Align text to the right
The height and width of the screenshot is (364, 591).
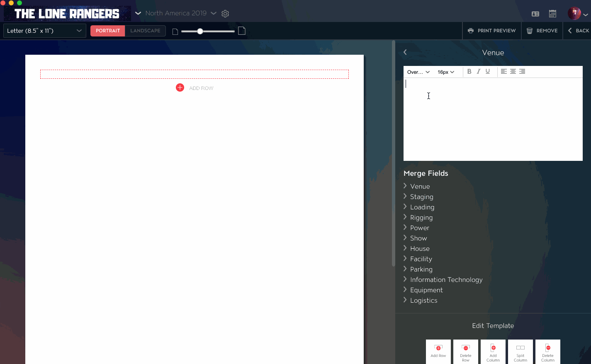(522, 71)
